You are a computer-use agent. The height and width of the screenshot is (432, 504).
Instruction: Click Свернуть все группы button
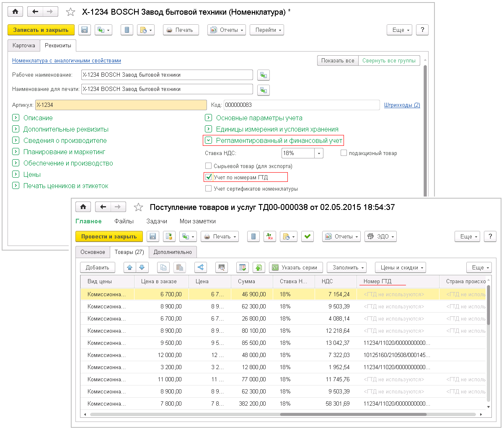point(389,60)
